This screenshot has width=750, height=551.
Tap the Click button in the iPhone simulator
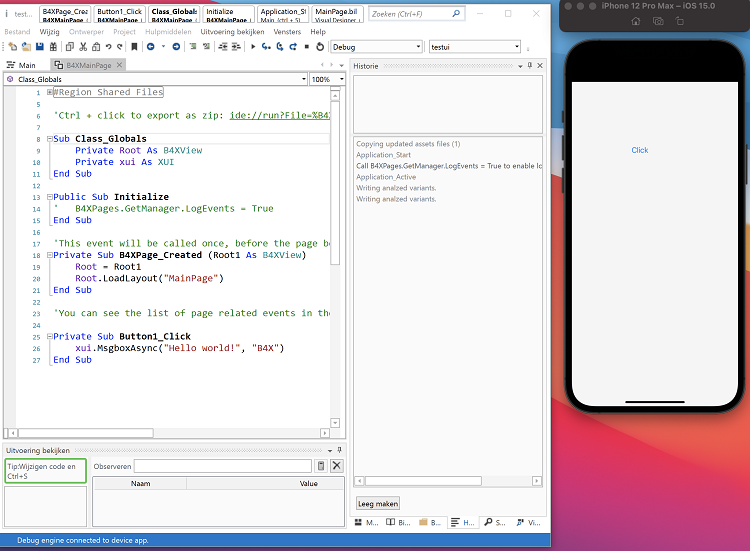[640, 150]
